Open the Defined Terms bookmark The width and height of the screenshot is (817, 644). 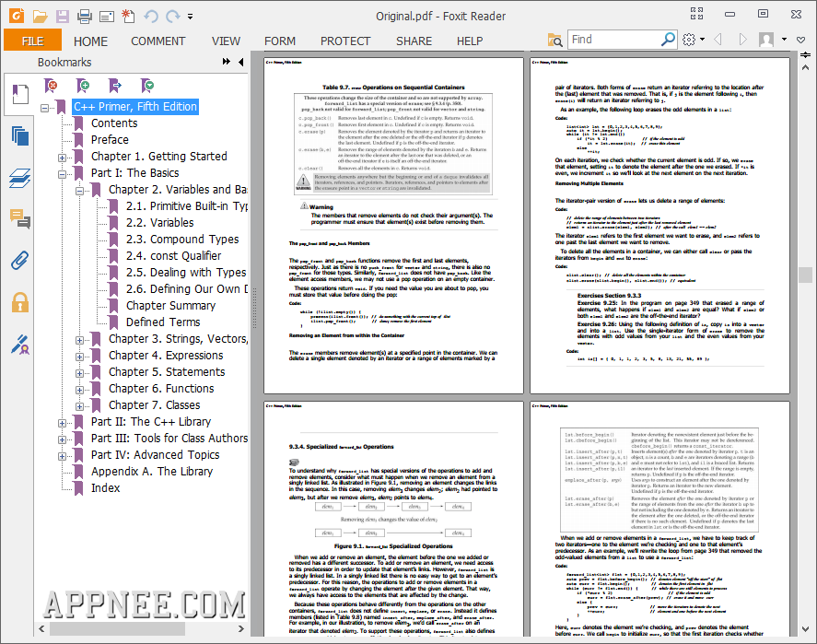tap(163, 322)
